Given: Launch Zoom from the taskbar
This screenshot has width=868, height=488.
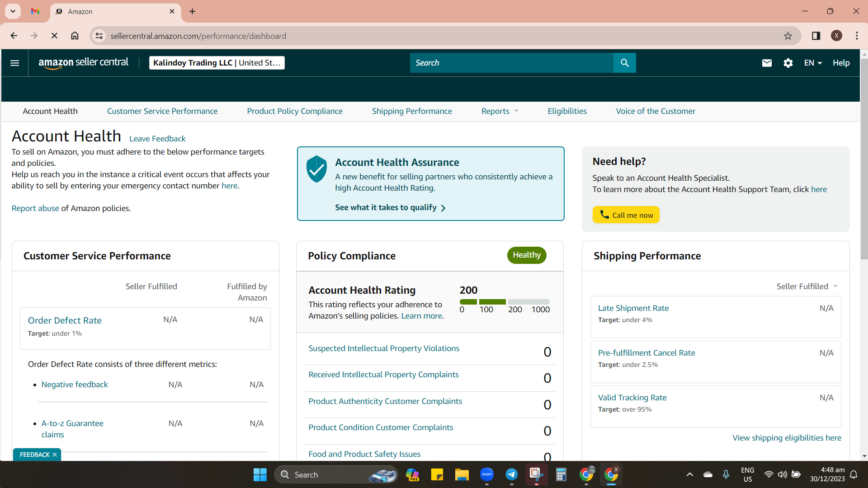Looking at the screenshot, I should [x=487, y=474].
